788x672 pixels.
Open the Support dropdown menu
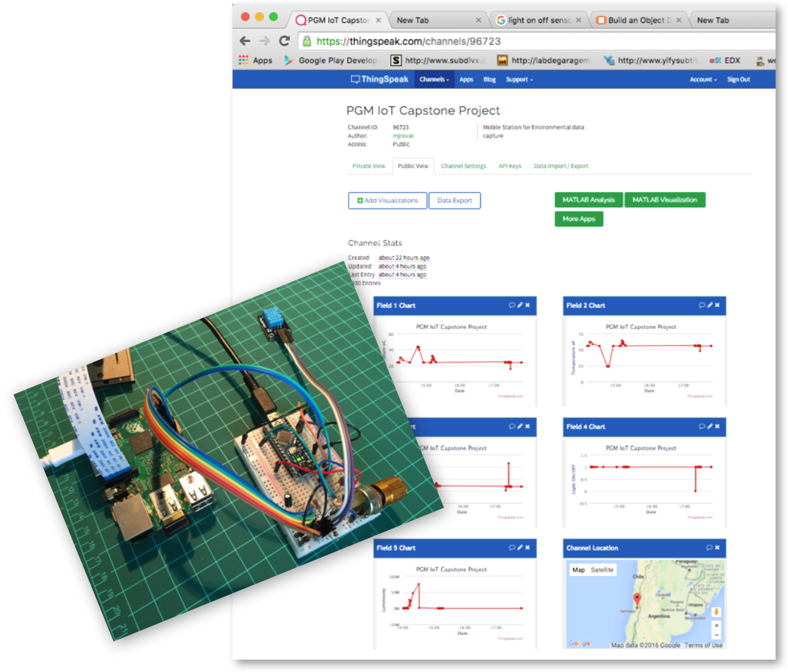click(x=519, y=79)
